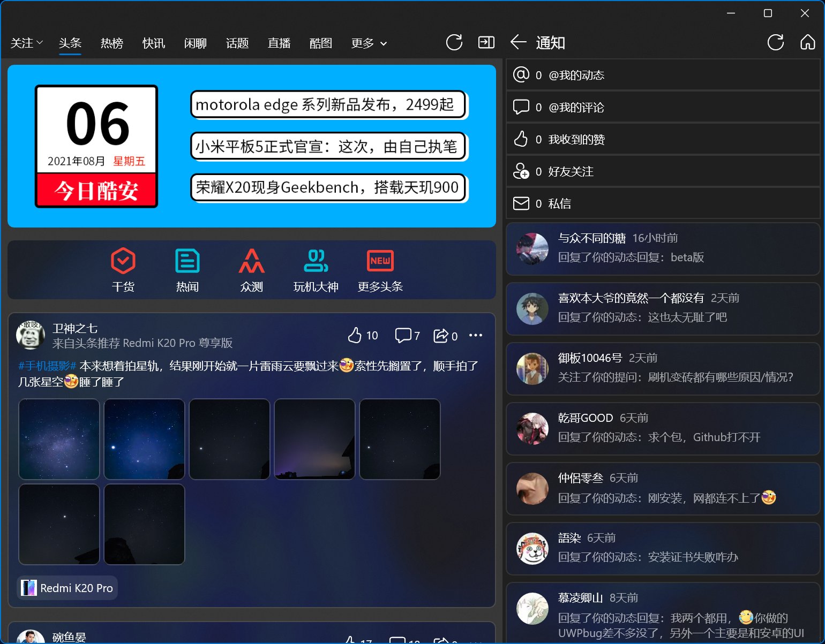
Task: Refresh the 通知 notifications panel
Action: [775, 42]
